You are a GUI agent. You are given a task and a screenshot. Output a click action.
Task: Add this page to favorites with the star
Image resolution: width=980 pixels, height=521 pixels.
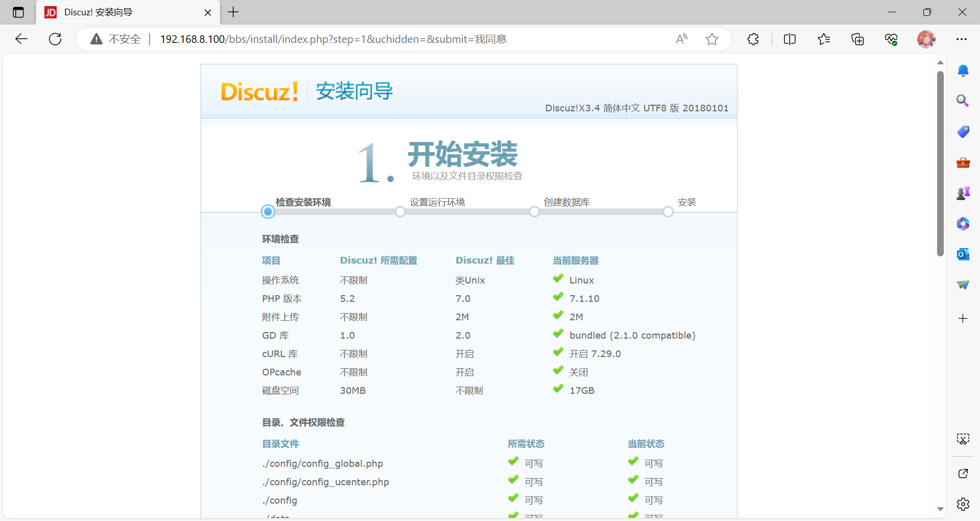(x=712, y=39)
